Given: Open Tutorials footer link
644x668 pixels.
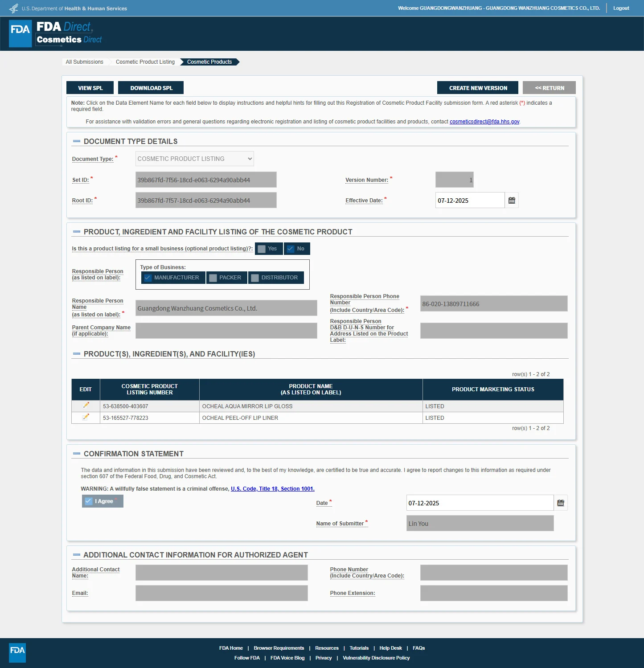Looking at the screenshot, I should pyautogui.click(x=359, y=648).
